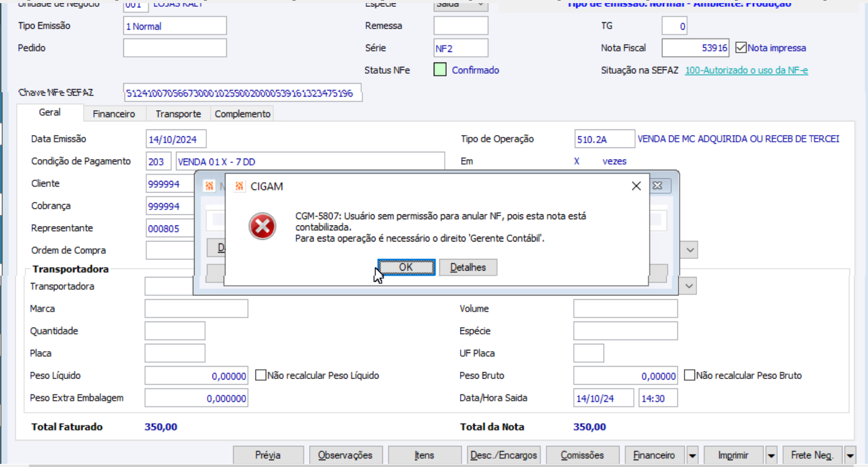This screenshot has width=868, height=467.
Task: Confirm the error with the OK button
Action: click(406, 268)
